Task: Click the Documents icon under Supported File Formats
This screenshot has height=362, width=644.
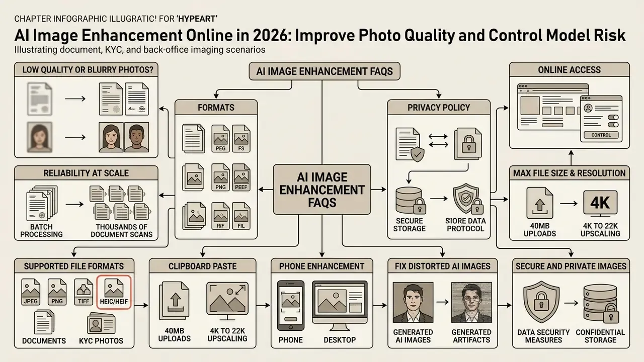Action: (44, 322)
